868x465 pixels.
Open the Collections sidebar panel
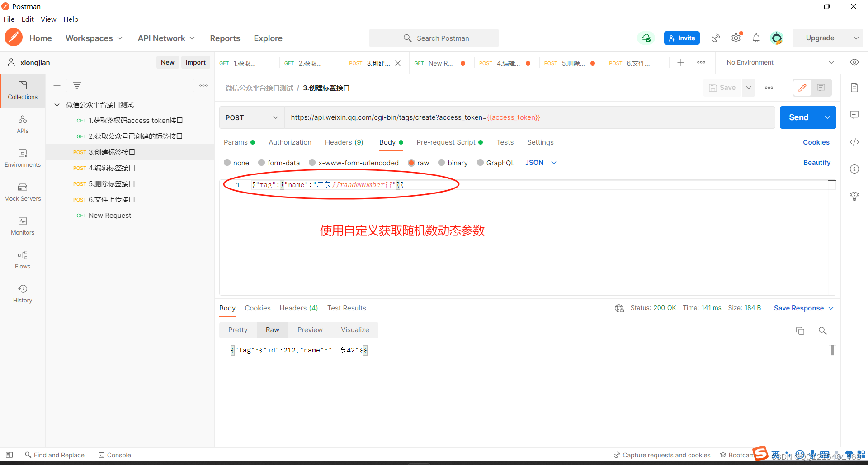[23, 90]
